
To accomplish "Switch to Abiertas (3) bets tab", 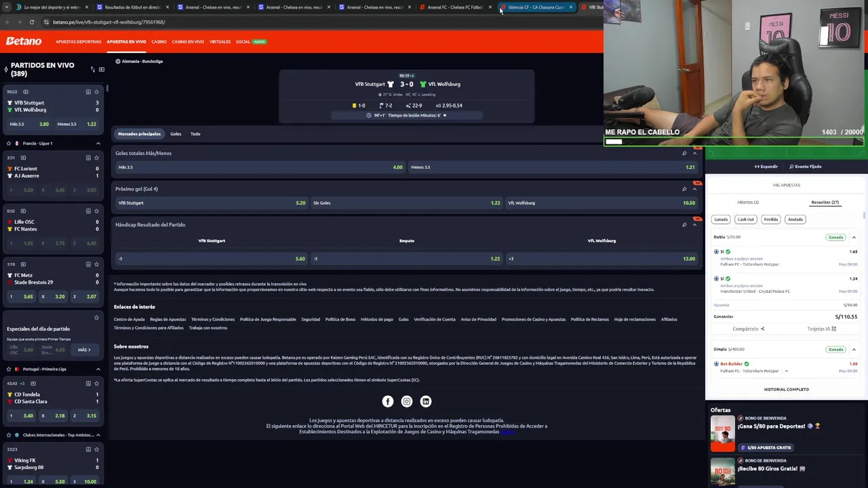I will click(x=748, y=202).
